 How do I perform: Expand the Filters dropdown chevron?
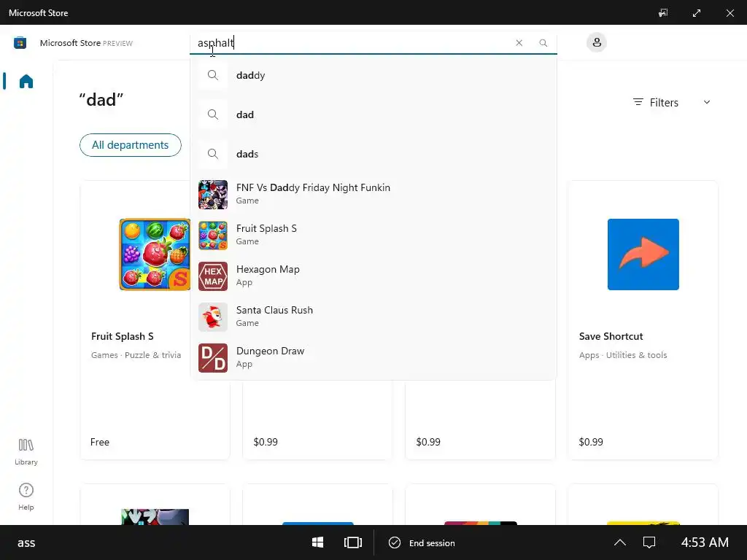tap(707, 102)
